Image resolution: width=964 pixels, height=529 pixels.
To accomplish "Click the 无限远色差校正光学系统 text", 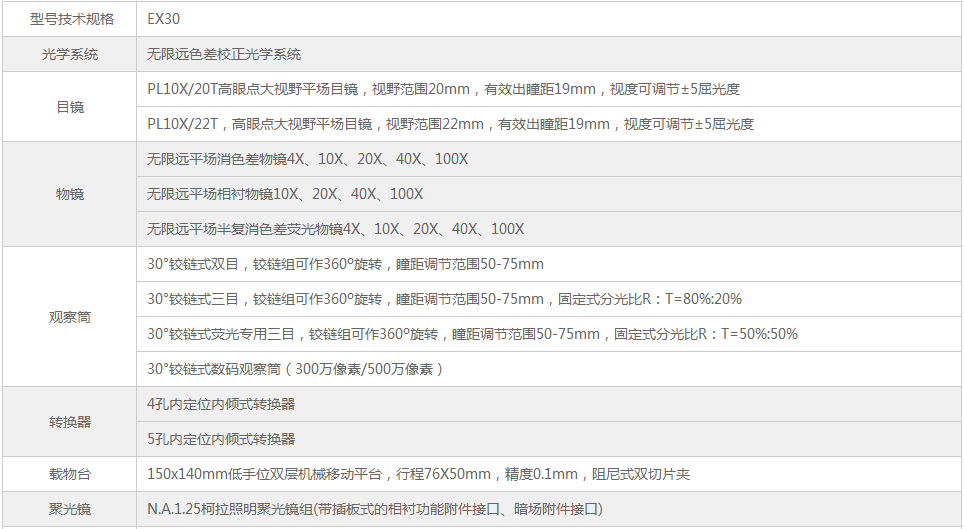I will 224,54.
